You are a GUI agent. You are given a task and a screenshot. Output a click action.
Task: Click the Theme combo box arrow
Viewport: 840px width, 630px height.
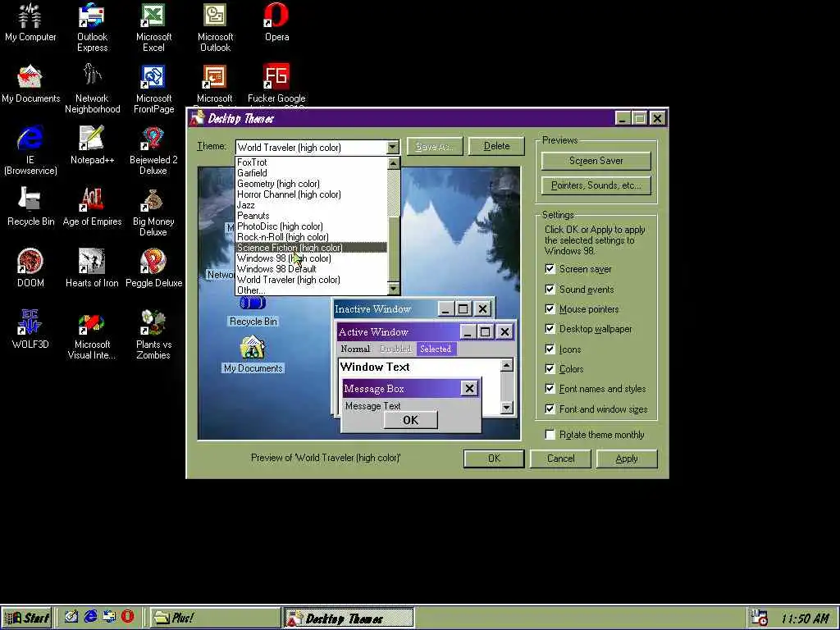393,147
